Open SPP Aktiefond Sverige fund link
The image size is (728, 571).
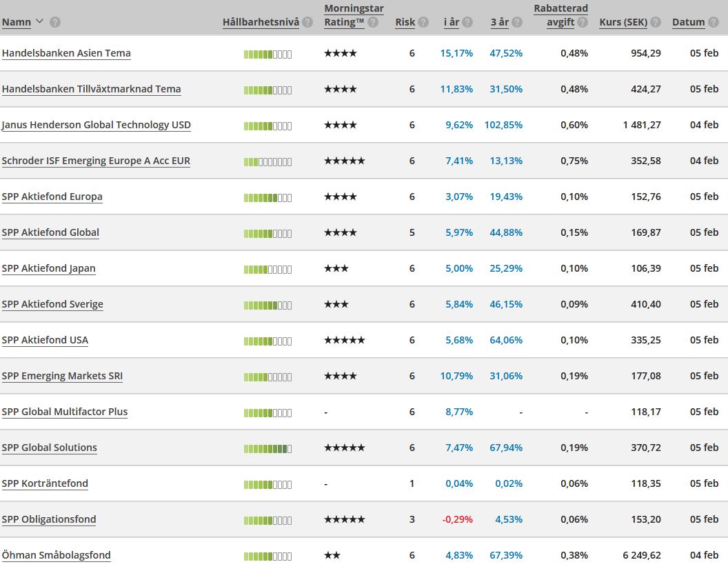click(52, 304)
